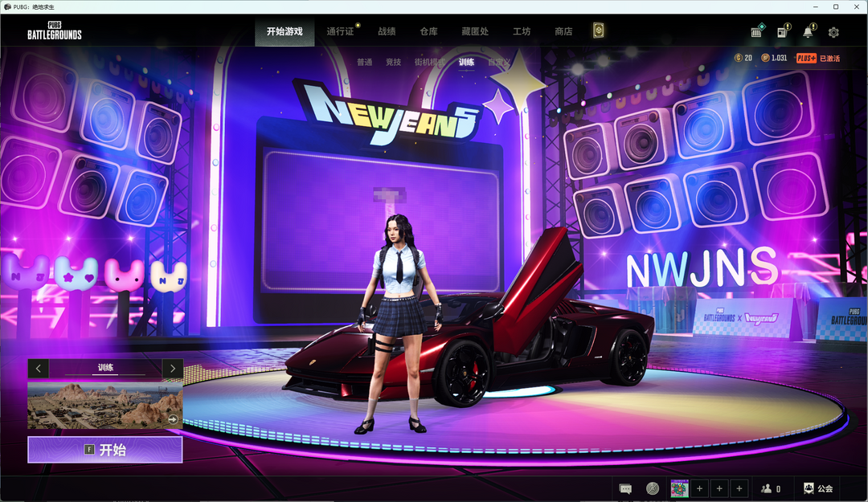Open the gold card icon in top menu

pos(599,31)
